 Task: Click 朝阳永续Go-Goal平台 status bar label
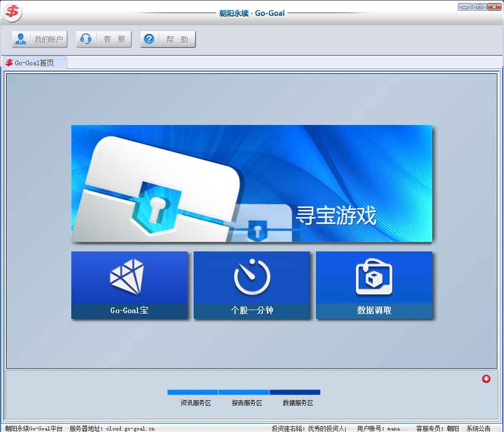click(x=34, y=428)
